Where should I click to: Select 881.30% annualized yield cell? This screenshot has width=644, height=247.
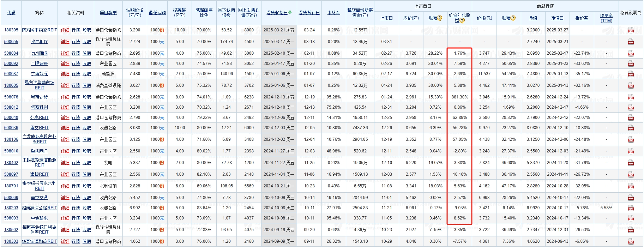click(460, 97)
